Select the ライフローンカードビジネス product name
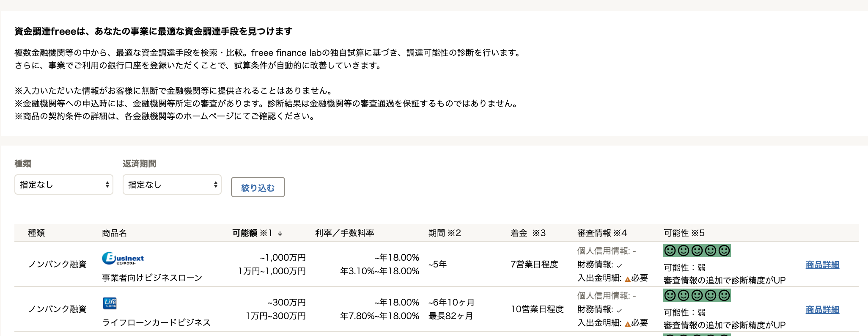The height and width of the screenshot is (336, 868). click(x=157, y=322)
